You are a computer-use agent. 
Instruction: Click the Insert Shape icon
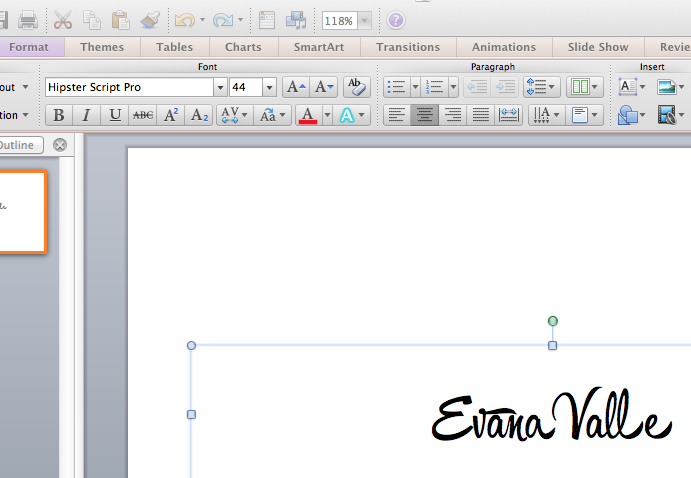point(628,115)
